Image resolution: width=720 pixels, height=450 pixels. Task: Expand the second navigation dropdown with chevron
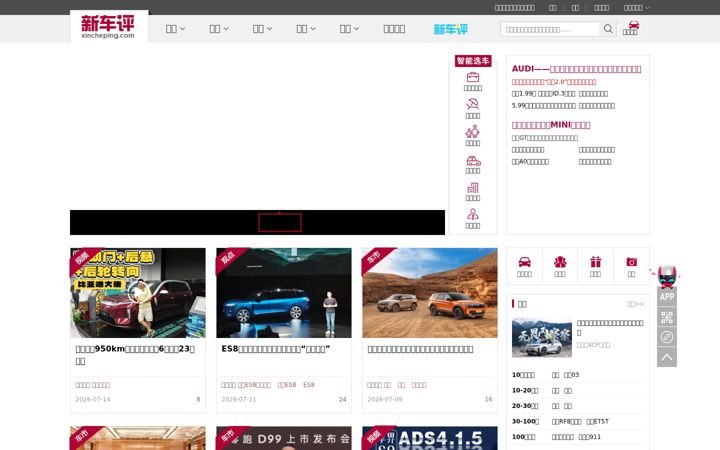tap(219, 29)
